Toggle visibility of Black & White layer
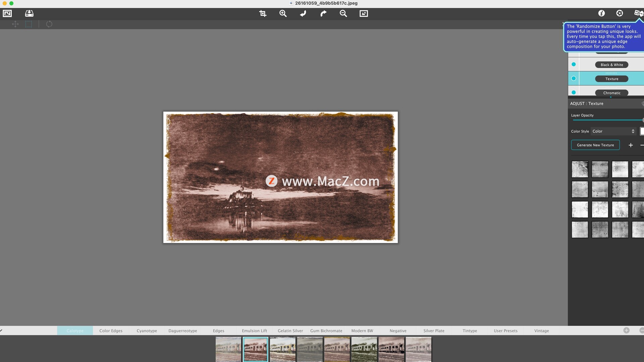 (x=574, y=64)
